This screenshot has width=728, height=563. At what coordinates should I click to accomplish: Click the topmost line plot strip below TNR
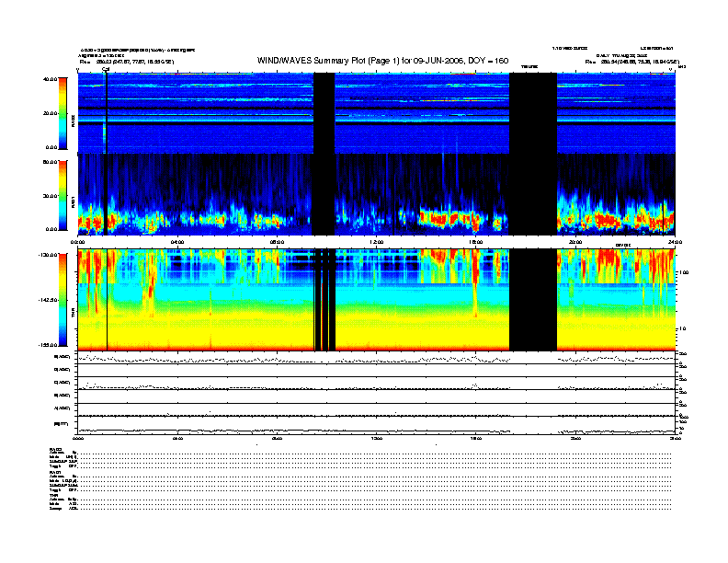point(377,358)
